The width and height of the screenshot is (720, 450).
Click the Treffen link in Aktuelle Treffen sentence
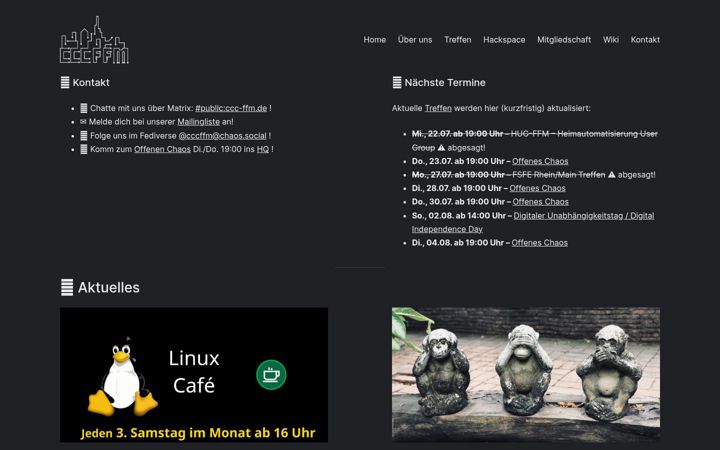point(438,108)
